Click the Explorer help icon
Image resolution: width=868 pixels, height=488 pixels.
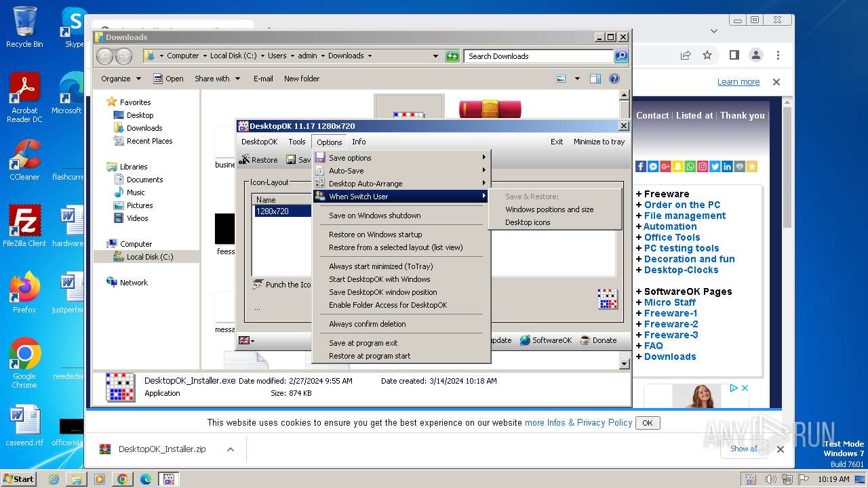[x=614, y=79]
